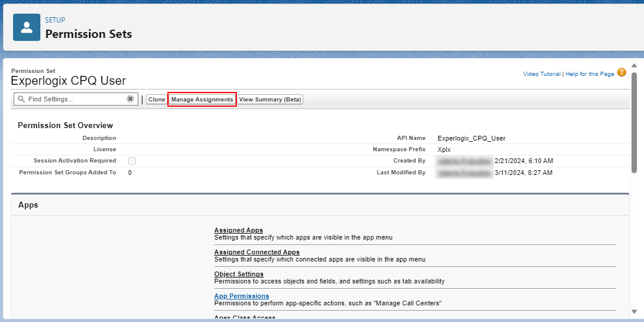The image size is (644, 322).
Task: Open Apex Class Access link
Action: pyautogui.click(x=245, y=317)
